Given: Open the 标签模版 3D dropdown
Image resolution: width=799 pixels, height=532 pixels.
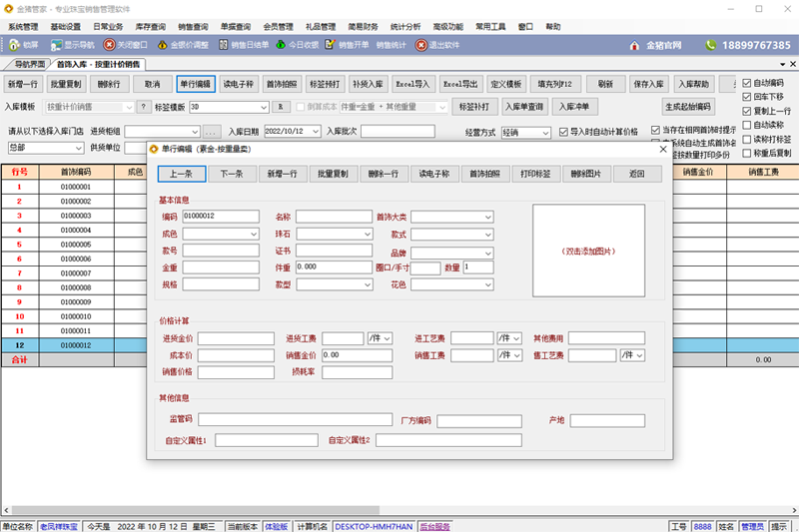Looking at the screenshot, I should [264, 108].
